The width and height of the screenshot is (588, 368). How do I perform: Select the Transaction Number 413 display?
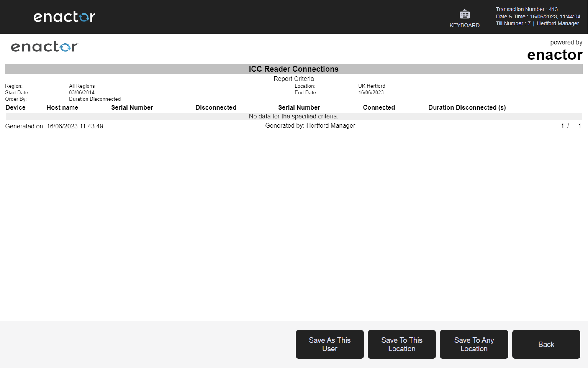point(526,9)
